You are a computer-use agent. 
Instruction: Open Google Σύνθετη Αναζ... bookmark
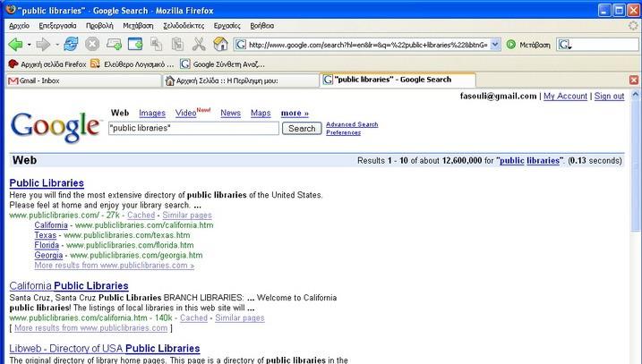point(222,64)
